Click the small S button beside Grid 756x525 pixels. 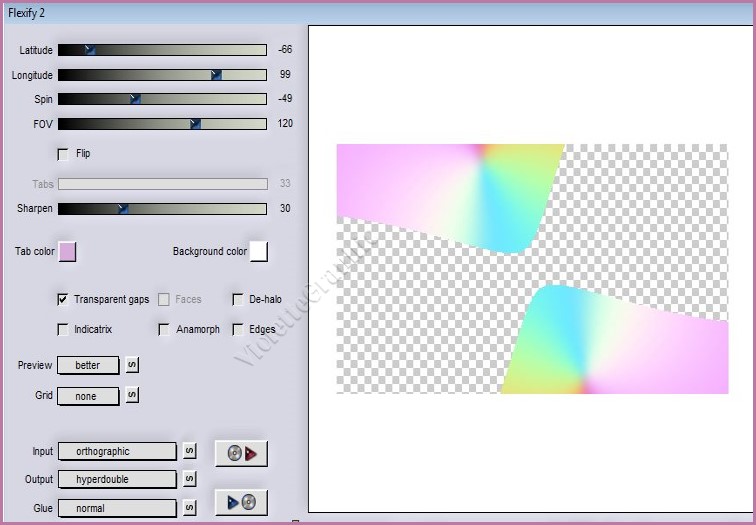pos(131,395)
